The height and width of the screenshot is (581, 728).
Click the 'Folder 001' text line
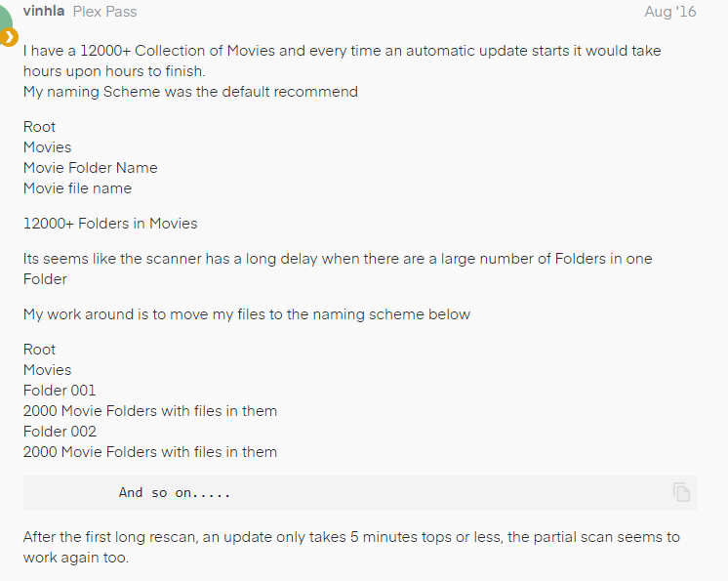(x=60, y=391)
